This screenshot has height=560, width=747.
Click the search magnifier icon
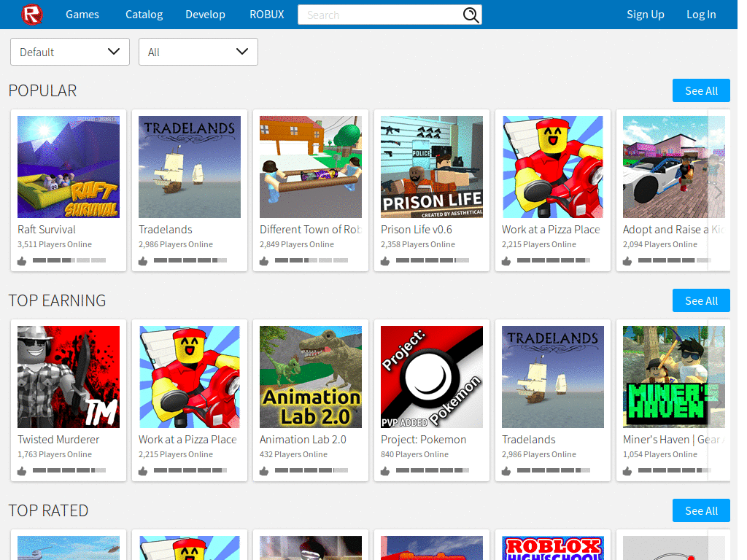pyautogui.click(x=471, y=14)
